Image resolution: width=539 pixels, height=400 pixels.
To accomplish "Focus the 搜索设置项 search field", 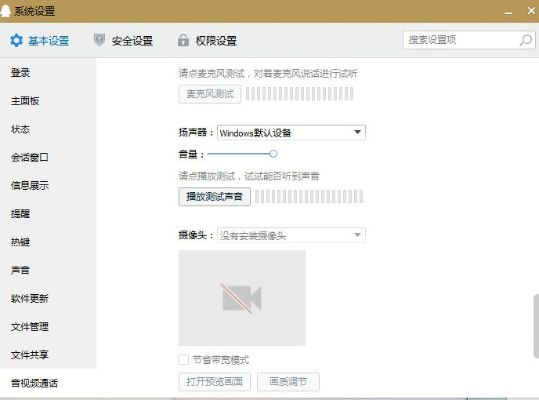I will point(461,40).
